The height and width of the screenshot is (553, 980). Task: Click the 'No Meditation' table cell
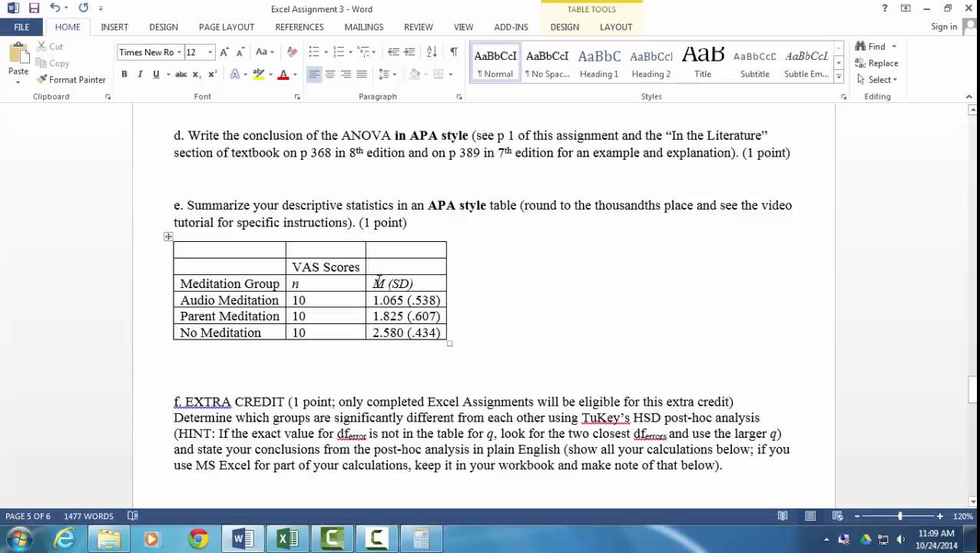[x=230, y=333]
